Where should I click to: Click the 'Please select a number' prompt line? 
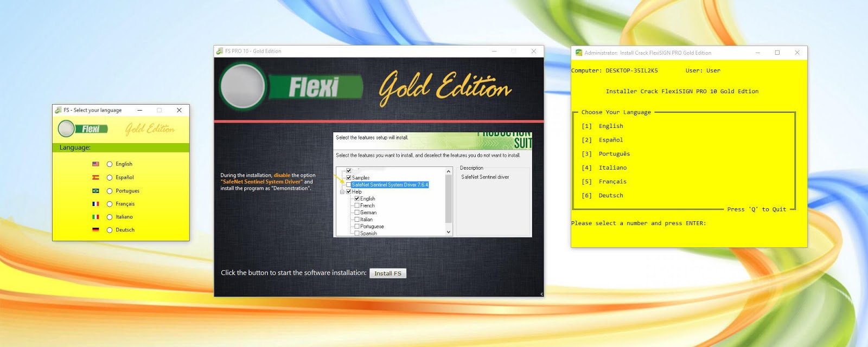click(639, 223)
